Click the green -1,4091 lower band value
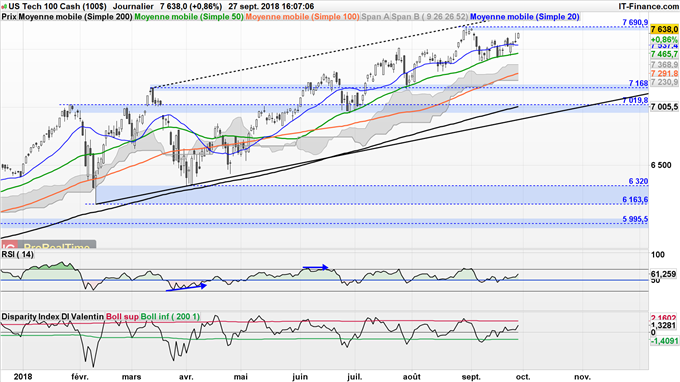 point(664,342)
